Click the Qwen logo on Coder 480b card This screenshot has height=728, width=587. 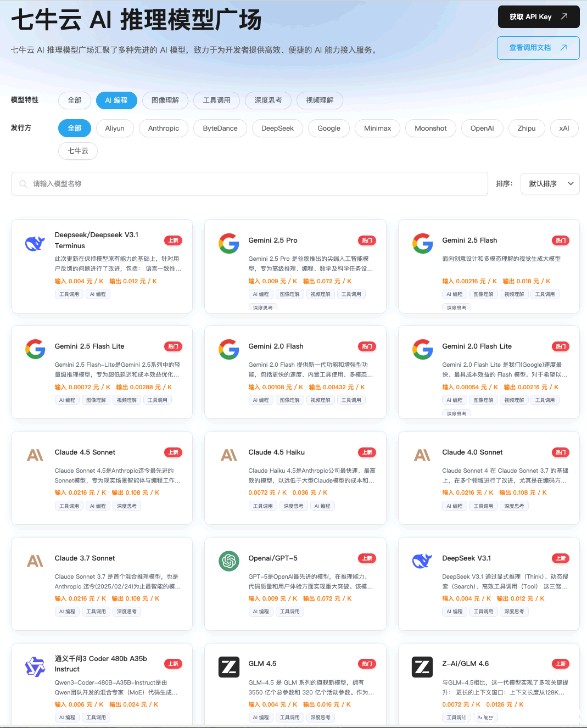point(35,667)
